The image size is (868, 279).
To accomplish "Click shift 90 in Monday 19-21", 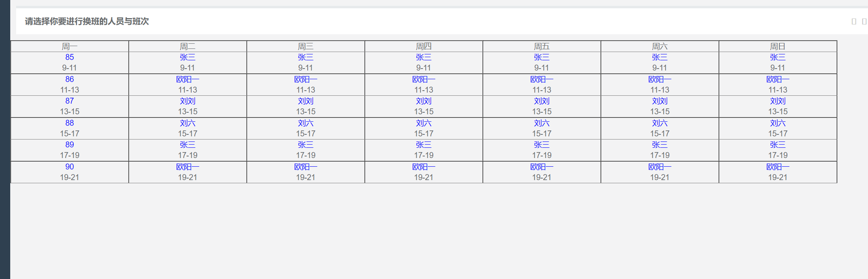I will click(x=70, y=167).
